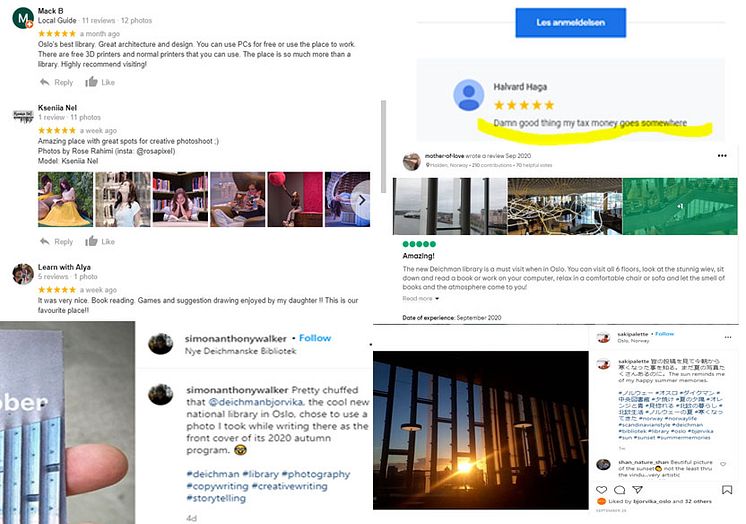Viewport: 746px width, 524px height.
Task: Open three-dot menu on mother-of-love review
Action: point(722,156)
